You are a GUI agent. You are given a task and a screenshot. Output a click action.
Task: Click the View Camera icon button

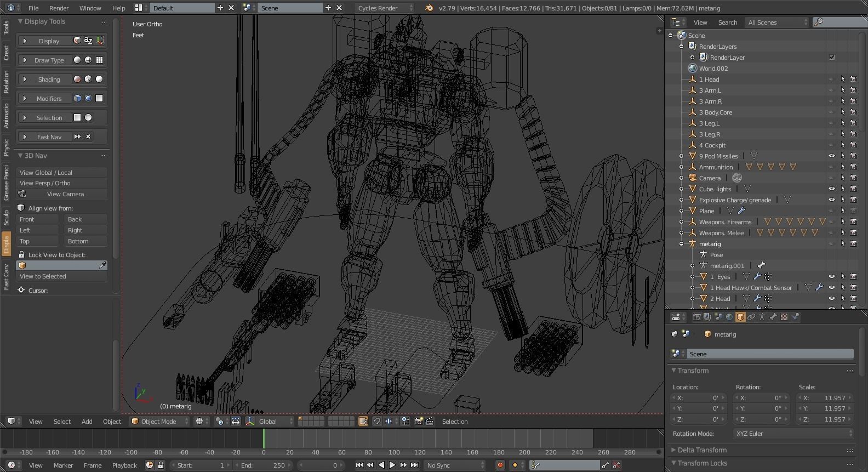(x=22, y=194)
